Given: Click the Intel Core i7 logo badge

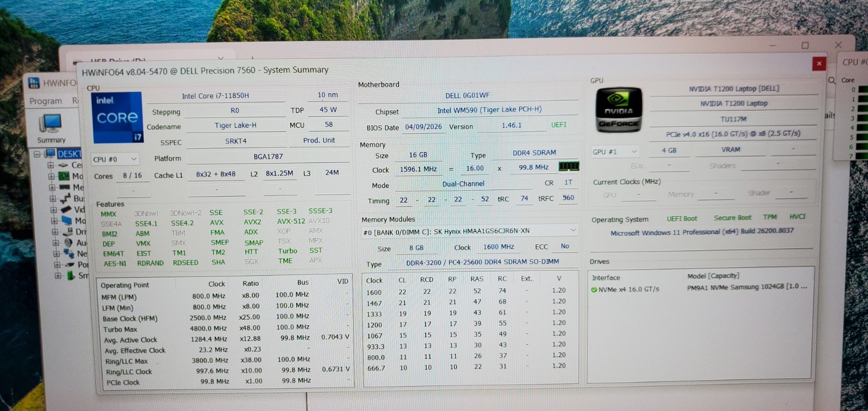Looking at the screenshot, I should click(x=117, y=117).
